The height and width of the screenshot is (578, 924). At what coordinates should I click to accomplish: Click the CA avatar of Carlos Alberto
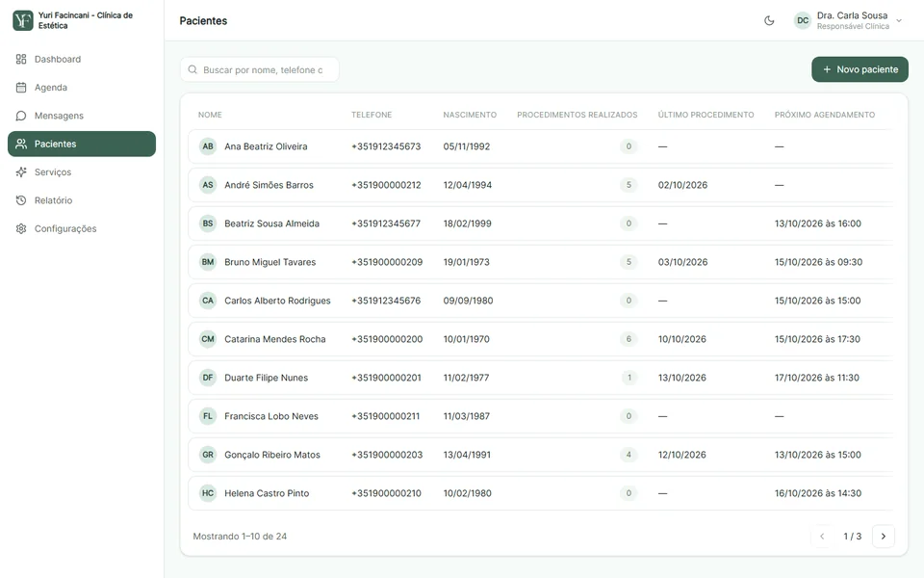tap(208, 301)
